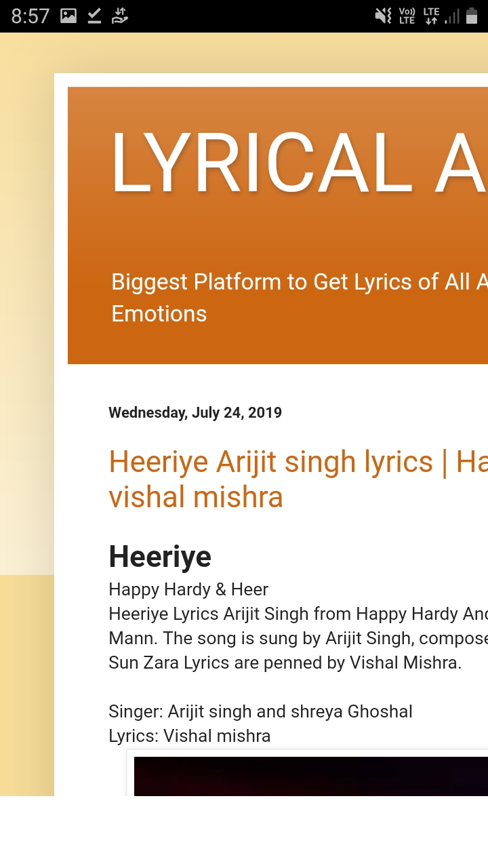Tap the bold Heeriye heading

coord(160,557)
